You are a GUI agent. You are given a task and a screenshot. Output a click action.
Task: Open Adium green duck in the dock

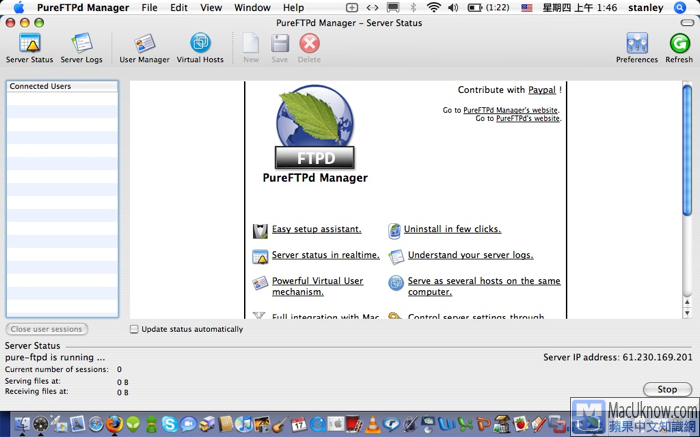point(152,424)
